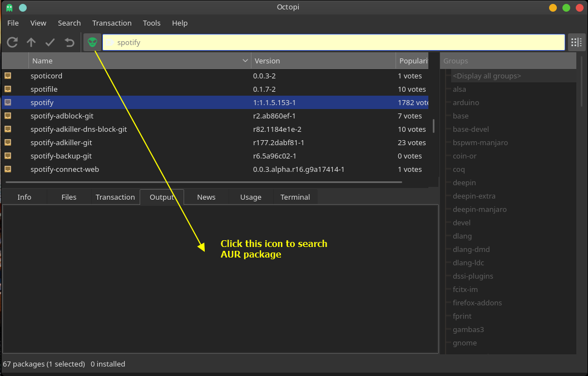Click the undo/cancel transaction icon
588x376 pixels.
(69, 42)
